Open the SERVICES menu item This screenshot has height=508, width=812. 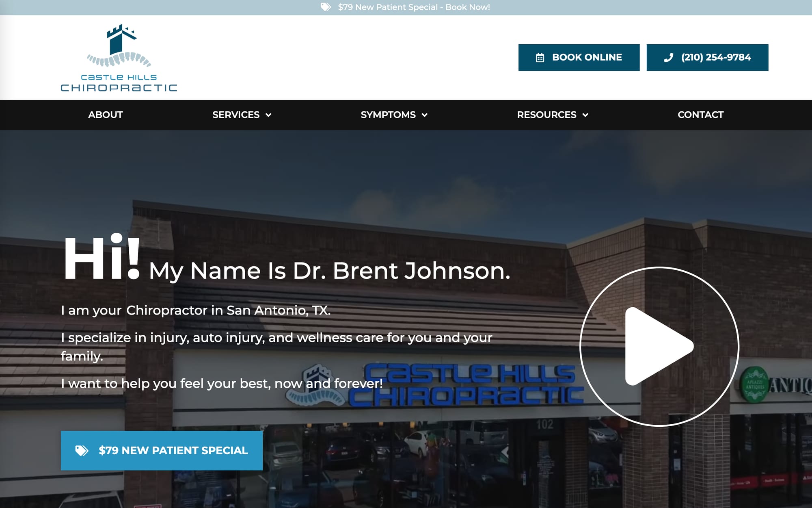tap(236, 115)
